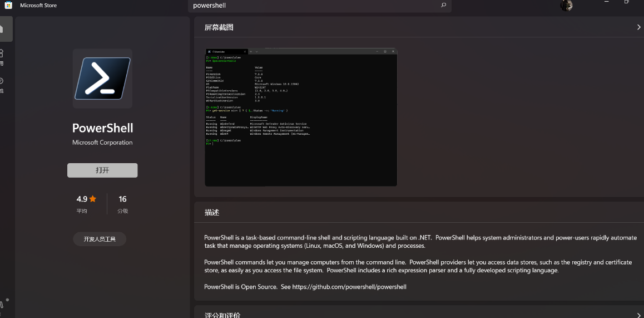Click the PowerShell app title text
The height and width of the screenshot is (318, 644).
103,128
